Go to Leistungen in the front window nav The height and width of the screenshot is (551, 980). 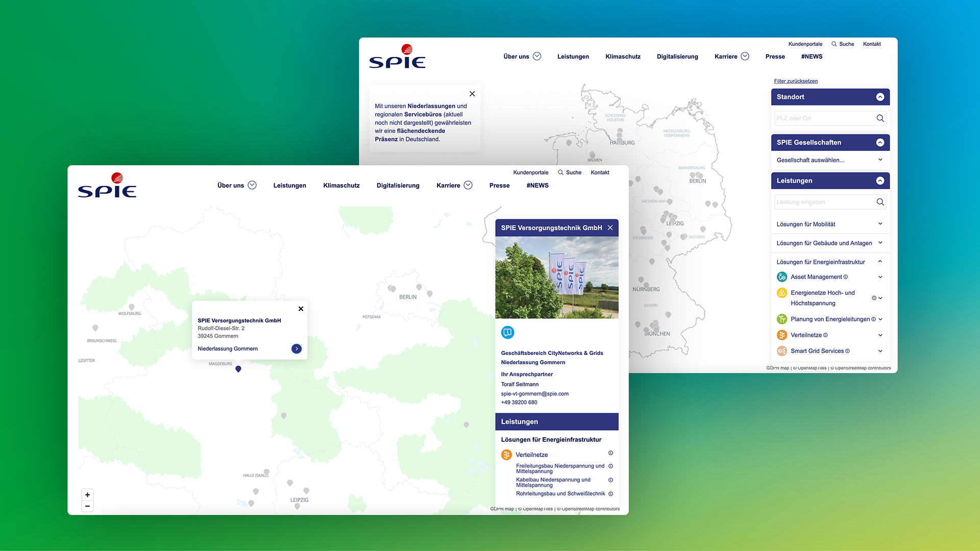(290, 186)
